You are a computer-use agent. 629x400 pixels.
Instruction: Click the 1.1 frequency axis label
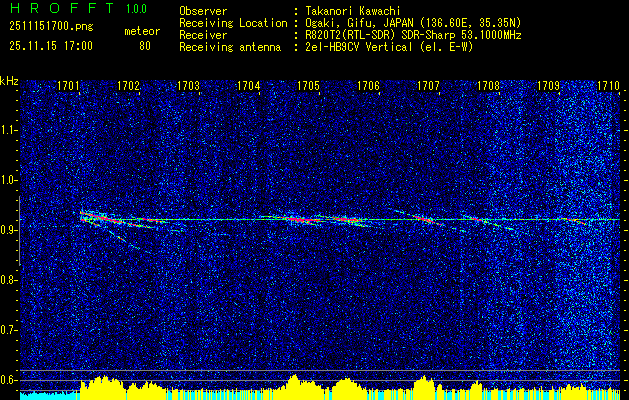coord(9,129)
